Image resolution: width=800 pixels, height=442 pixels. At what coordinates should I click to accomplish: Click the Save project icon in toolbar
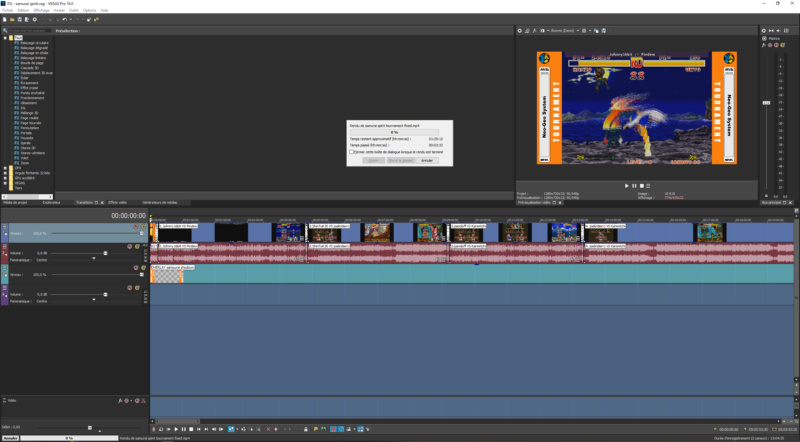(19, 19)
